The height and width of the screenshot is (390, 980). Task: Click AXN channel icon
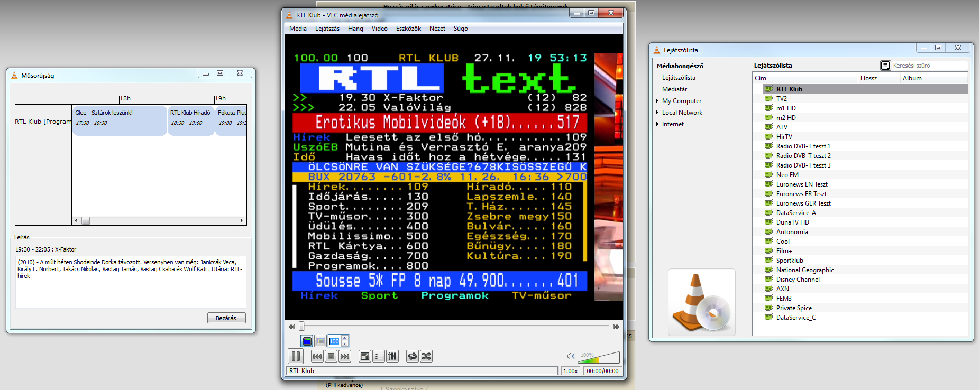tap(769, 289)
